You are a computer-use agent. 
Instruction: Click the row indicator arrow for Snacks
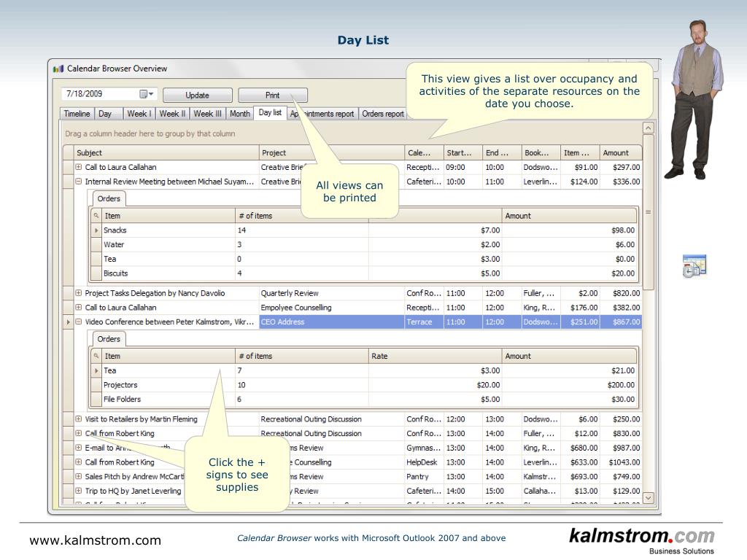(96, 230)
